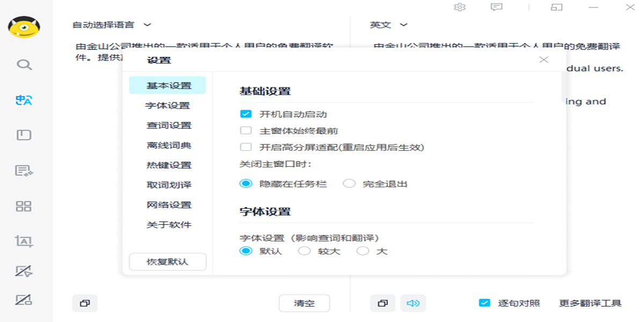Enable 主窗体始终最前 checkbox

[x=246, y=131]
